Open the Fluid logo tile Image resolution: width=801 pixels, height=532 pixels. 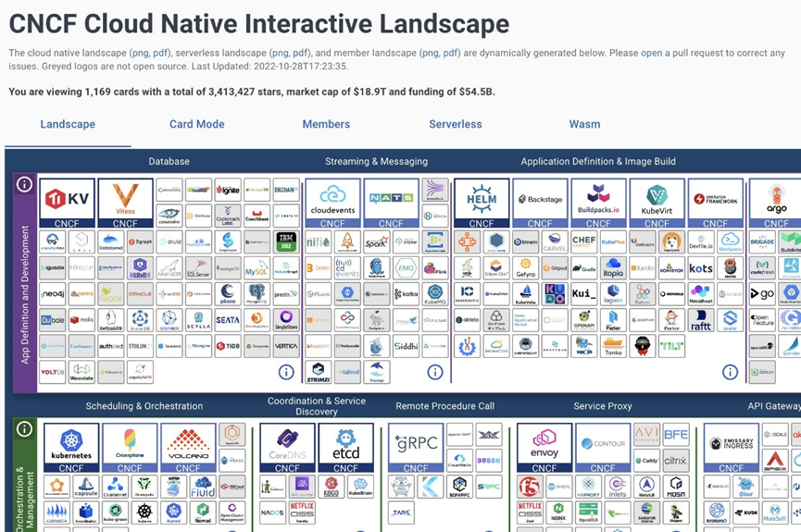(203, 487)
